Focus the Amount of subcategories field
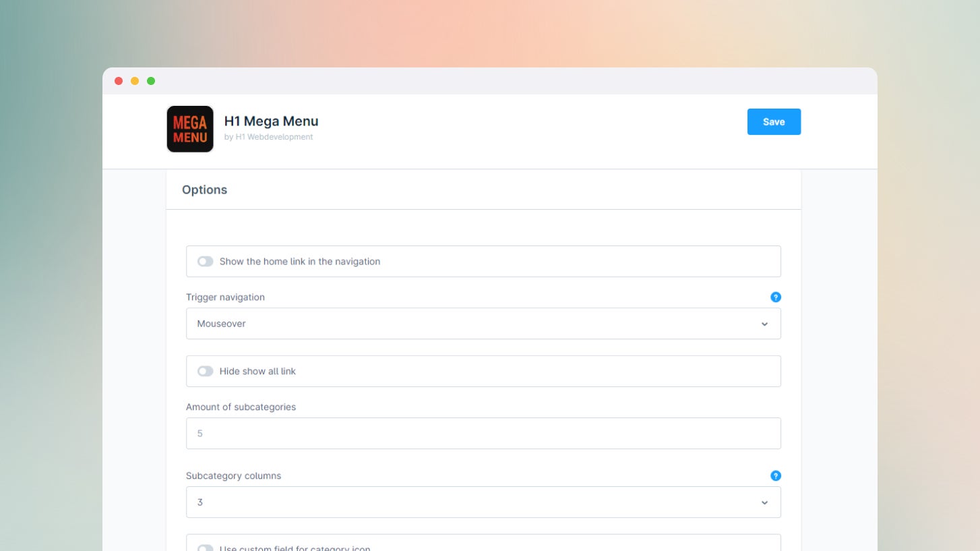Viewport: 980px width, 551px height. point(483,434)
